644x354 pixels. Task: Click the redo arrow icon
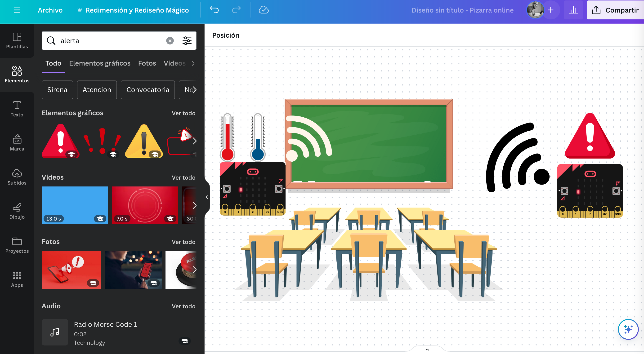[236, 10]
